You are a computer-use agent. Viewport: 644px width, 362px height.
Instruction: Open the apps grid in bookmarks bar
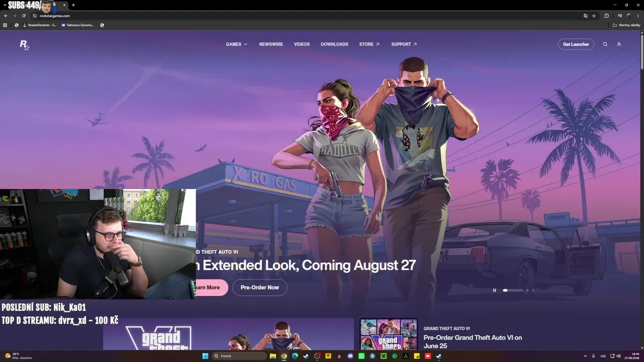(x=5, y=25)
